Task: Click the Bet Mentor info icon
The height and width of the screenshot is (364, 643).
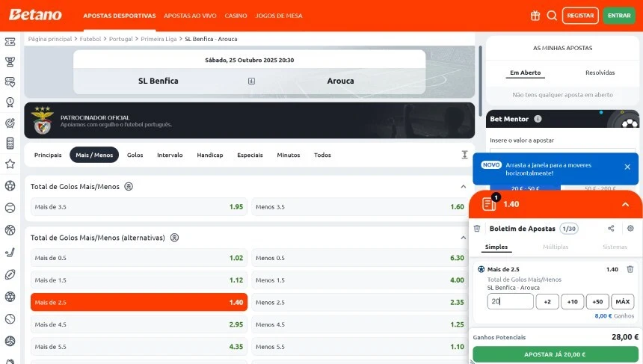Action: click(x=538, y=119)
